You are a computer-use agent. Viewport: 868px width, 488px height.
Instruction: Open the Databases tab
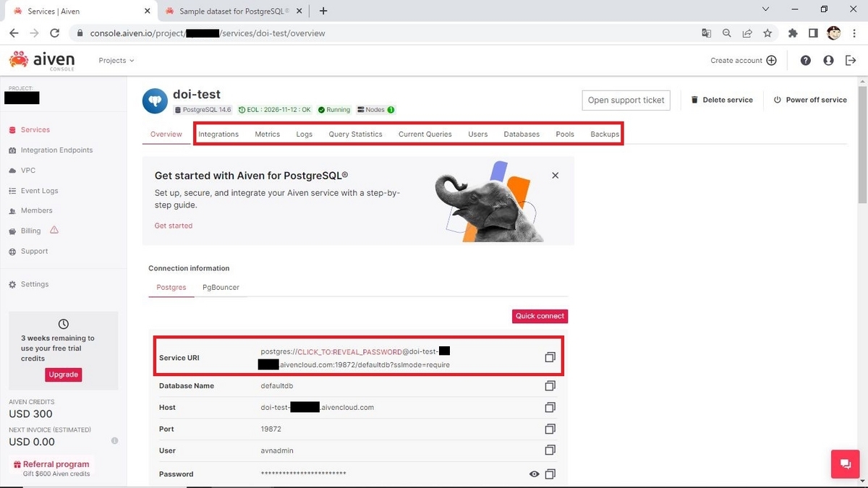click(x=522, y=134)
